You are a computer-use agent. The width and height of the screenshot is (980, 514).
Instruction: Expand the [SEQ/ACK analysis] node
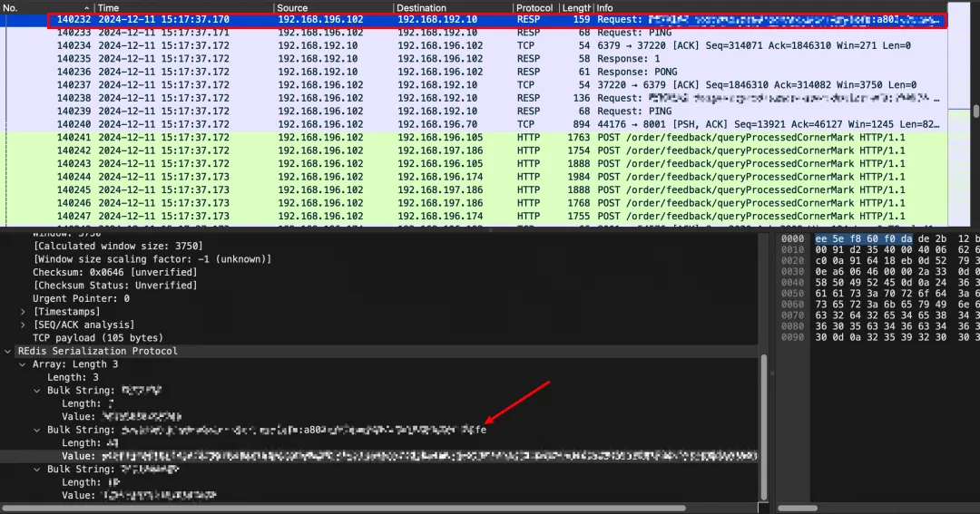[23, 325]
